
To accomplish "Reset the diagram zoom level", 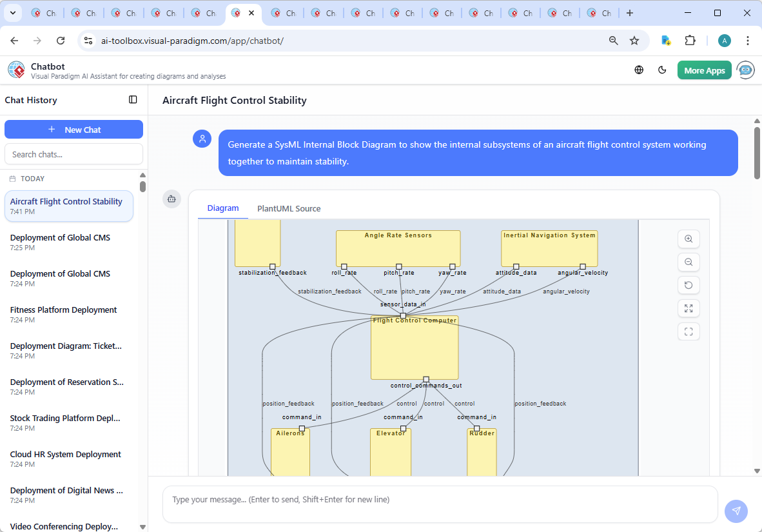I will [689, 285].
